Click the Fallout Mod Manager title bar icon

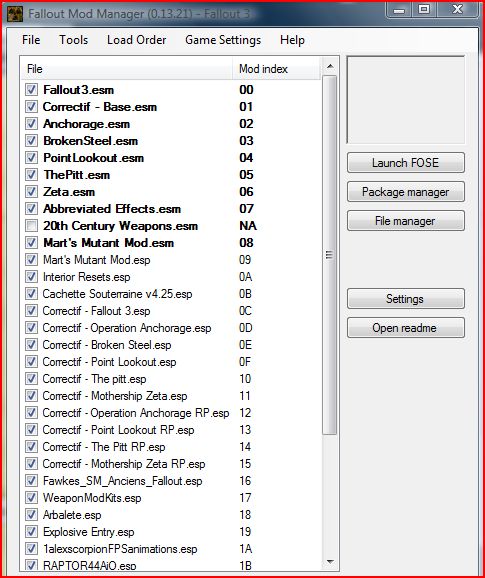tap(15, 14)
